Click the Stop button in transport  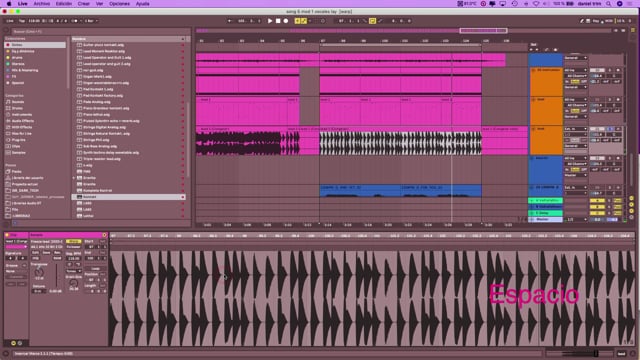click(x=278, y=21)
